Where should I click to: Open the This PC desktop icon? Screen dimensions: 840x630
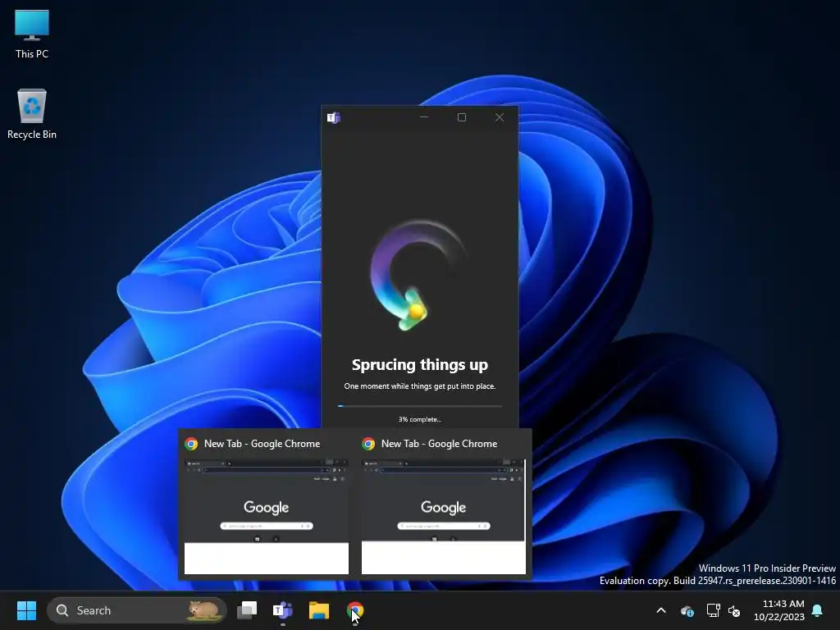(32, 34)
